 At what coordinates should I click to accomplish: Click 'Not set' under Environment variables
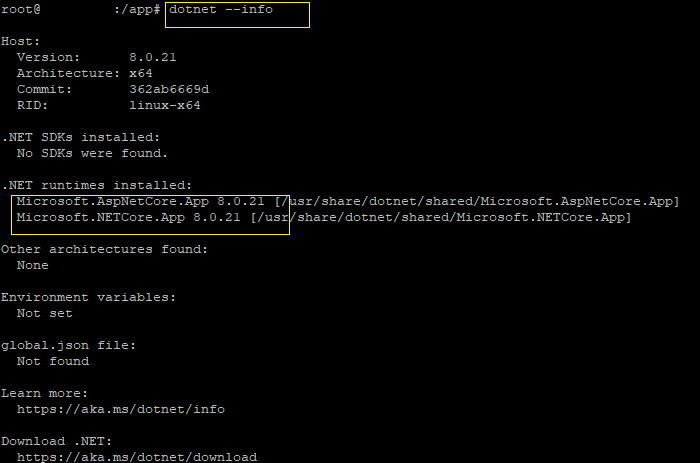(44, 313)
